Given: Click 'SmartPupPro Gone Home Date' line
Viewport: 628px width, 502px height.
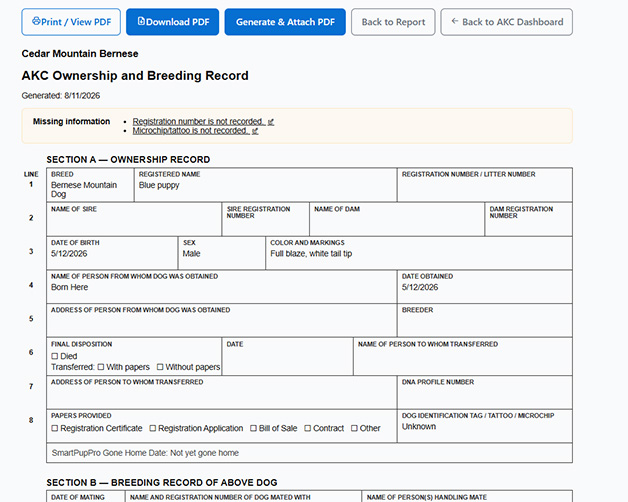Looking at the screenshot, I should click(309, 453).
